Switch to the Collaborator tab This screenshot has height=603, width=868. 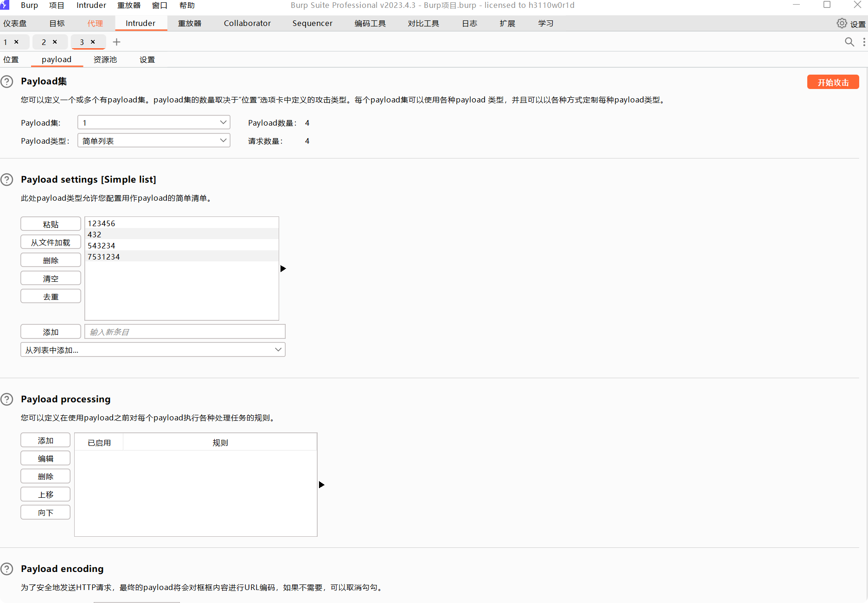click(247, 23)
